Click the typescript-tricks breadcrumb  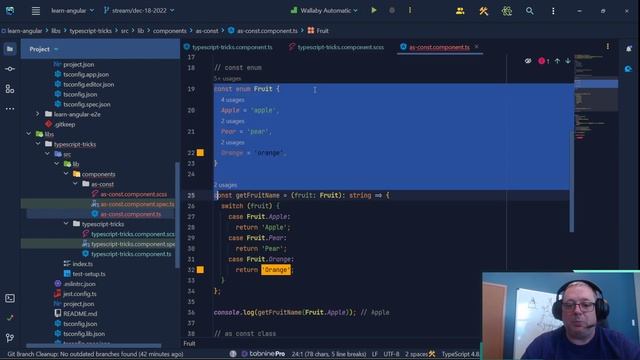91,31
